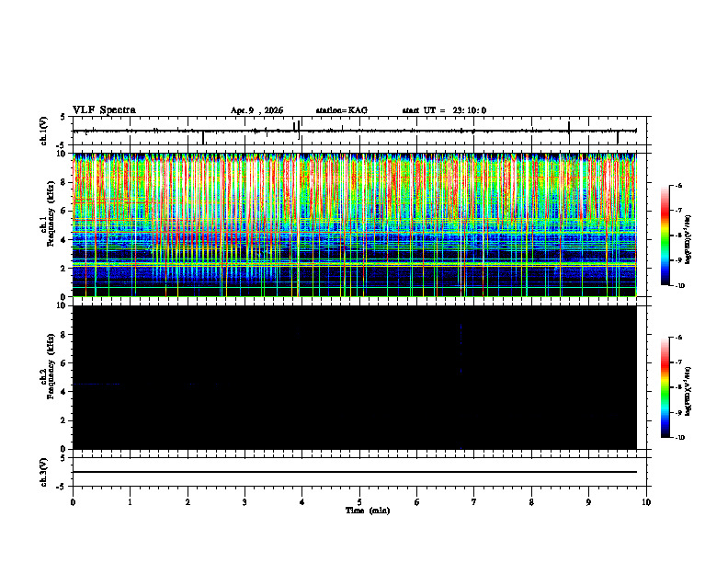Screen dimensions: 728x563
Task: Click the "0" tick on the time axis
Action: pos(73,502)
